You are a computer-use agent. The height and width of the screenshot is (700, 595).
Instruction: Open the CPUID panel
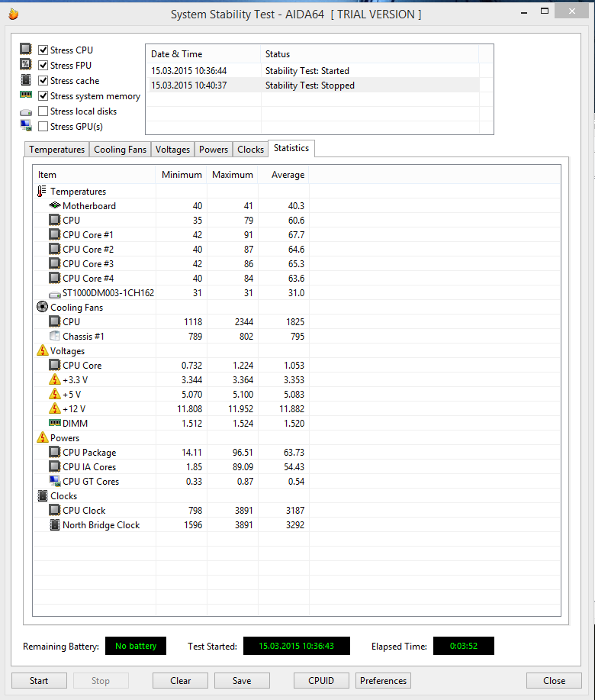(321, 681)
